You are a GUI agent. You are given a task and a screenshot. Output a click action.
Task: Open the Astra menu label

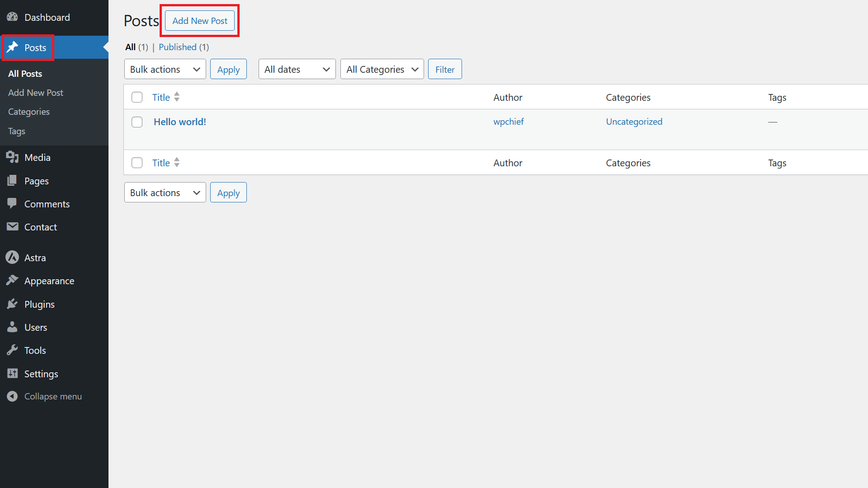[x=35, y=258]
